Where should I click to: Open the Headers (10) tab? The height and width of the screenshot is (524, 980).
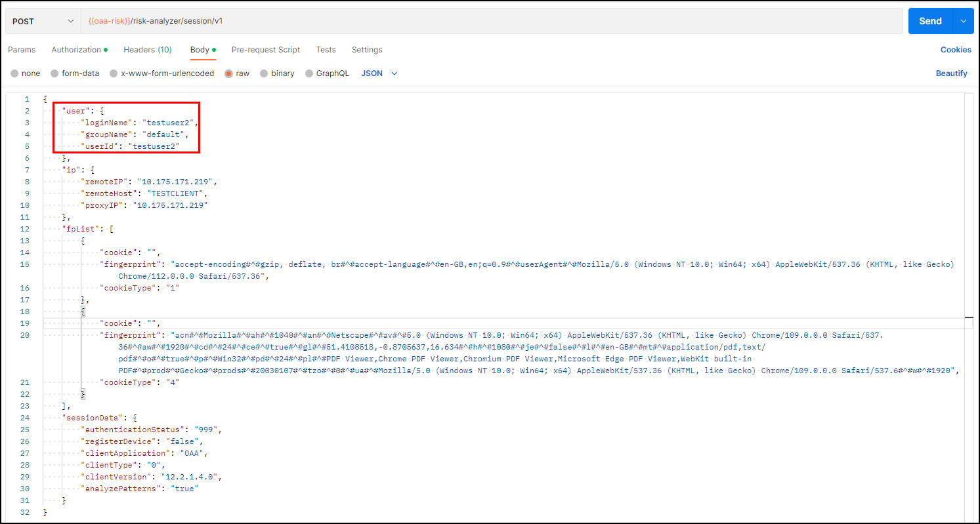click(x=148, y=50)
